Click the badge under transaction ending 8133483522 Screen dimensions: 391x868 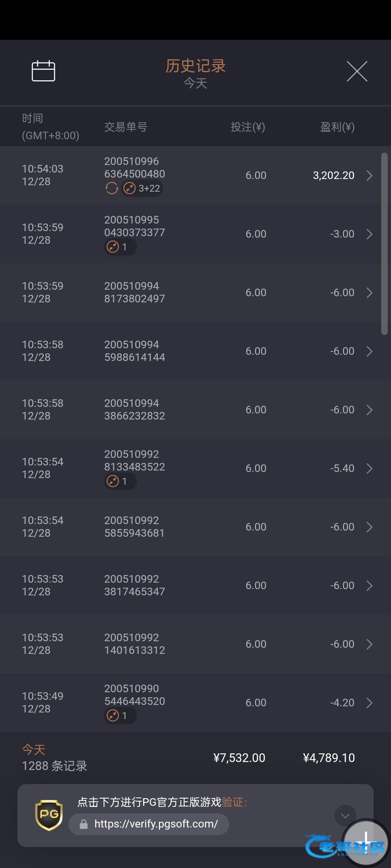pos(120,481)
